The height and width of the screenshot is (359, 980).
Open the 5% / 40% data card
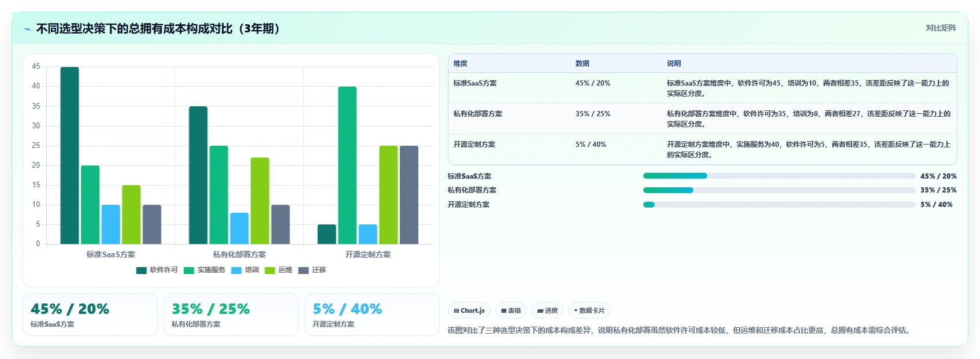point(372,314)
